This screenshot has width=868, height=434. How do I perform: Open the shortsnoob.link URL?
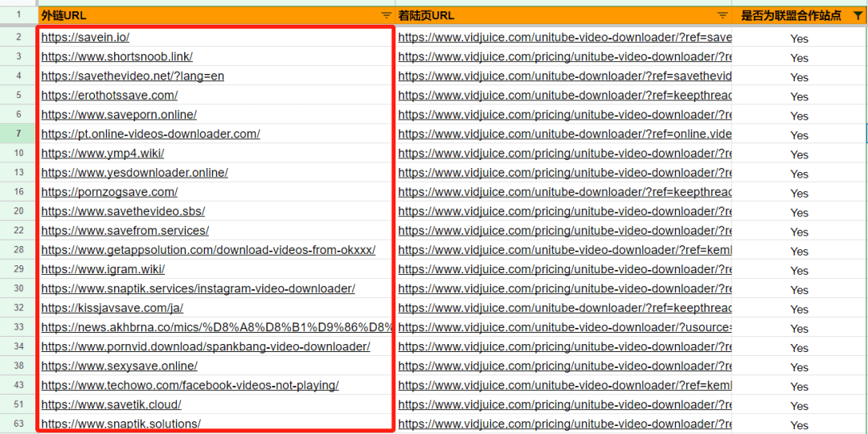click(x=117, y=56)
